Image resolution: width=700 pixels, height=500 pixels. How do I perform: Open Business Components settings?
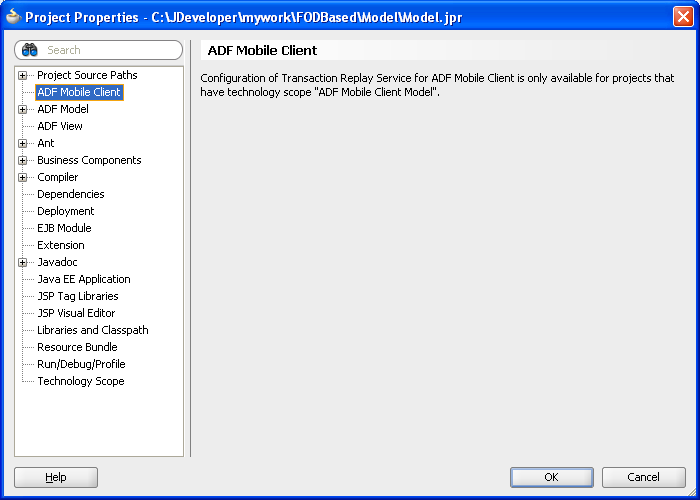(x=89, y=160)
